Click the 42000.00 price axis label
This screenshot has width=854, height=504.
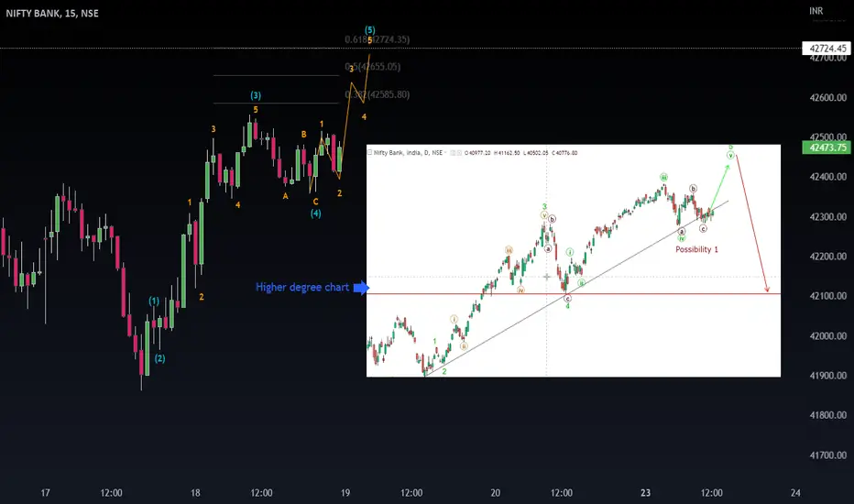click(x=827, y=335)
